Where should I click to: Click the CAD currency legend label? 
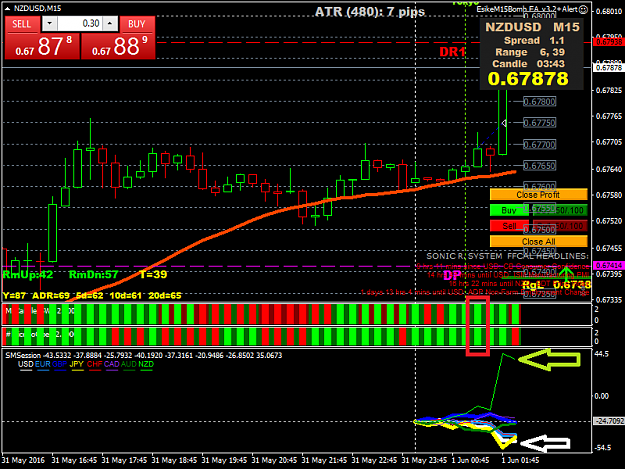(x=112, y=364)
